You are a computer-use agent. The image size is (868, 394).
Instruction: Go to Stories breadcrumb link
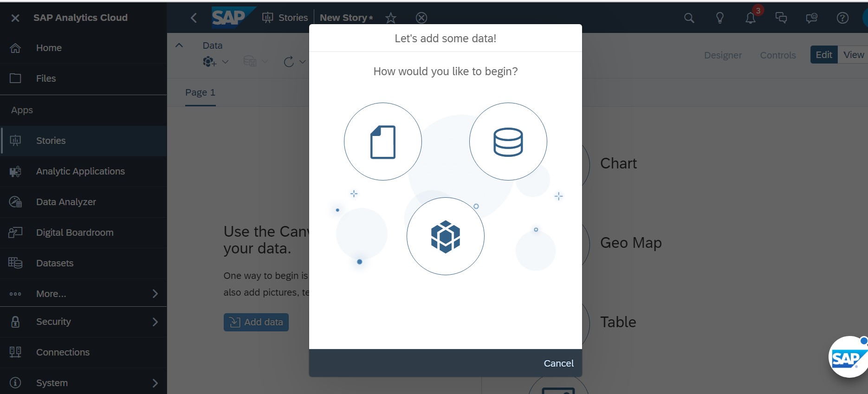pyautogui.click(x=292, y=18)
